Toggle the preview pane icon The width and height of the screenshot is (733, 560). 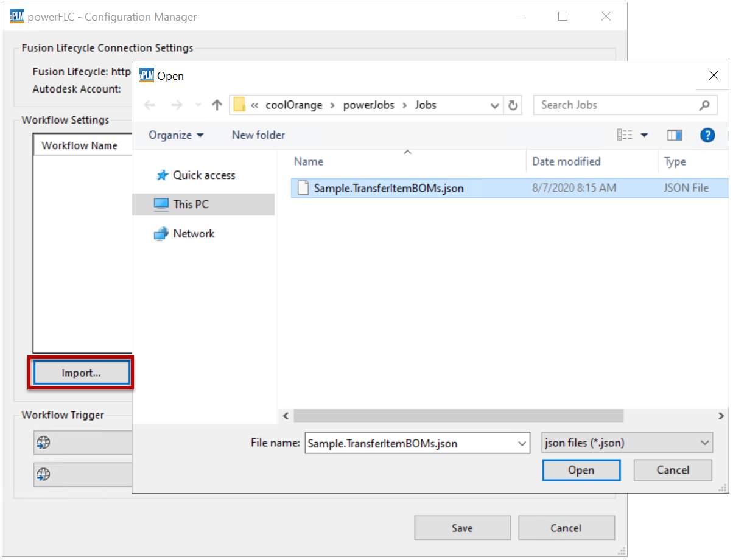tap(675, 135)
